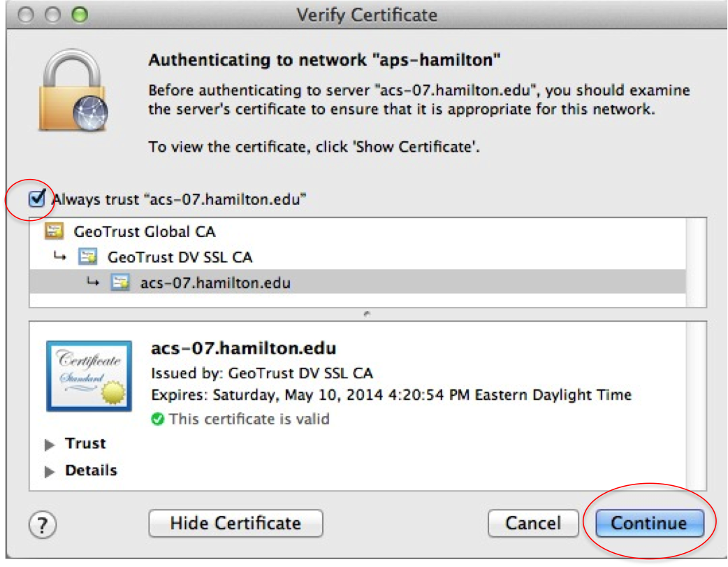Click the Expires date line
The width and height of the screenshot is (728, 567).
click(391, 394)
